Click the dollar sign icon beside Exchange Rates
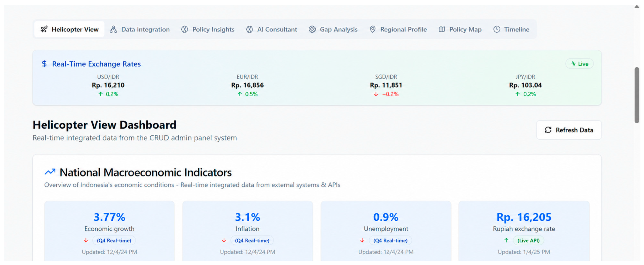This screenshot has width=644, height=265. [44, 64]
